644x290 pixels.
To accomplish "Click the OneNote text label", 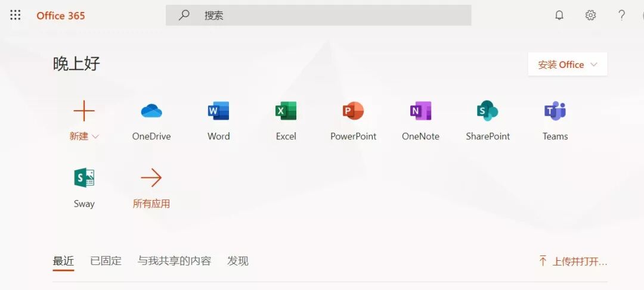I will (x=420, y=136).
